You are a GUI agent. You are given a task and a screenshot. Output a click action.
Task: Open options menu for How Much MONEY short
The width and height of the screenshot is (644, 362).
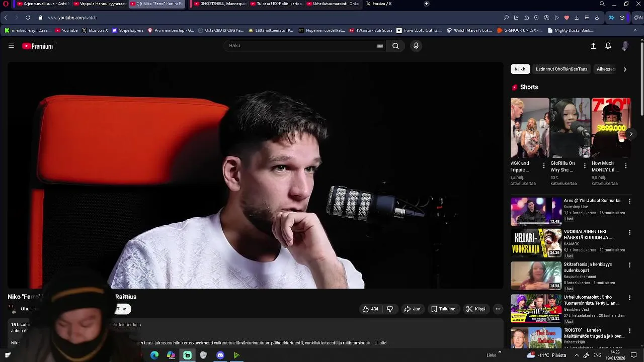point(625,165)
